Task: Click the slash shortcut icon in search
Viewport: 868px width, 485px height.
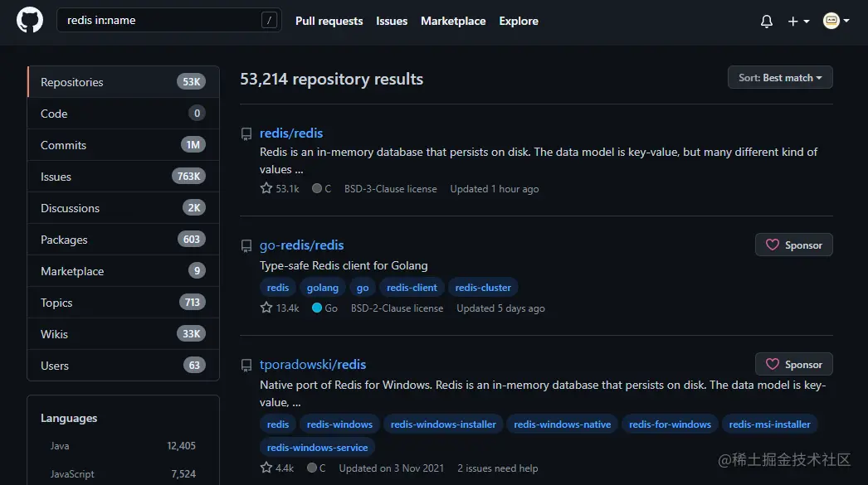Action: (x=269, y=21)
